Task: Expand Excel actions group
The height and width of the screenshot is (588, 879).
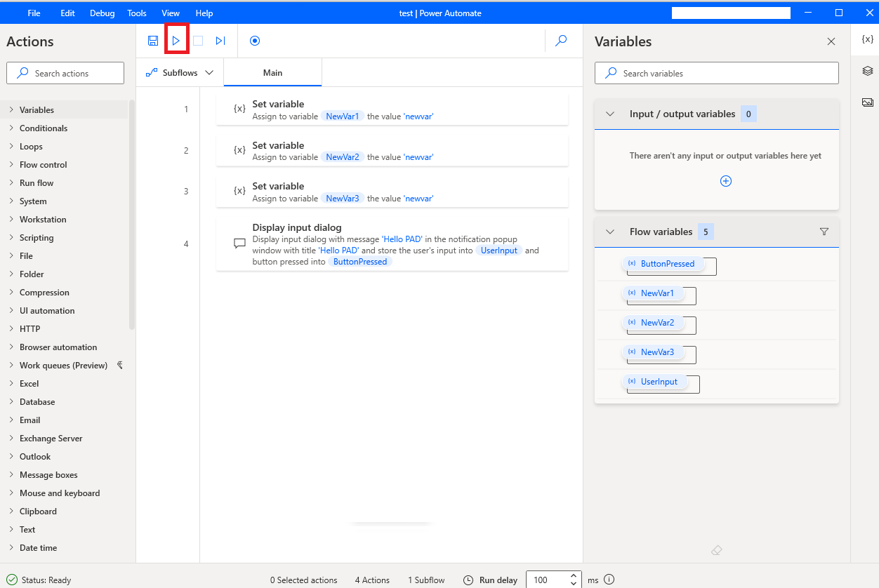Action: (11, 383)
